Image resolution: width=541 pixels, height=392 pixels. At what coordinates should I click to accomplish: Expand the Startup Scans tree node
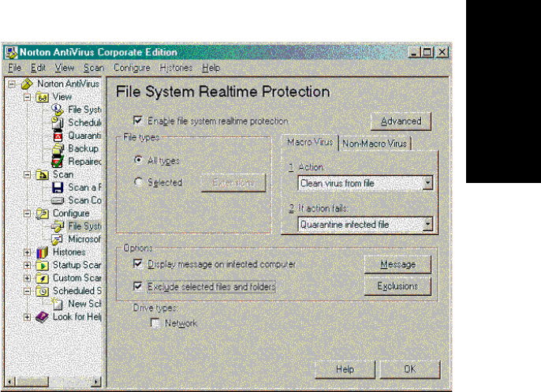[28, 265]
